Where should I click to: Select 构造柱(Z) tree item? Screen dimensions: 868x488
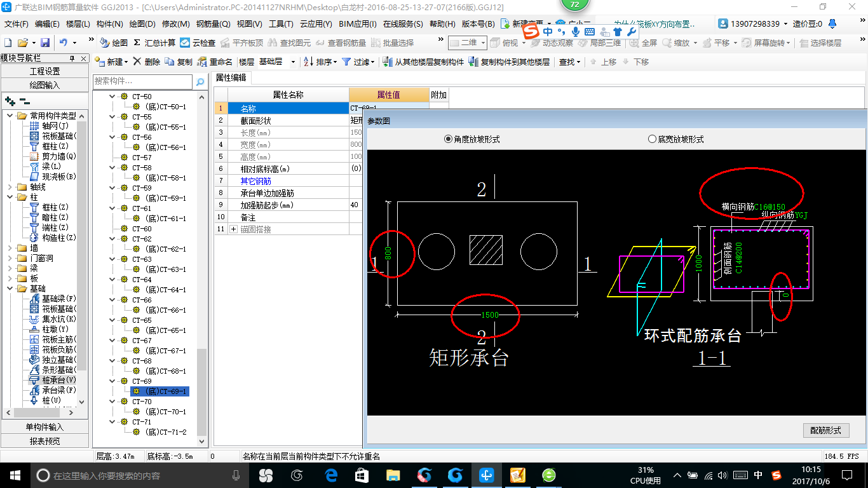coord(53,238)
